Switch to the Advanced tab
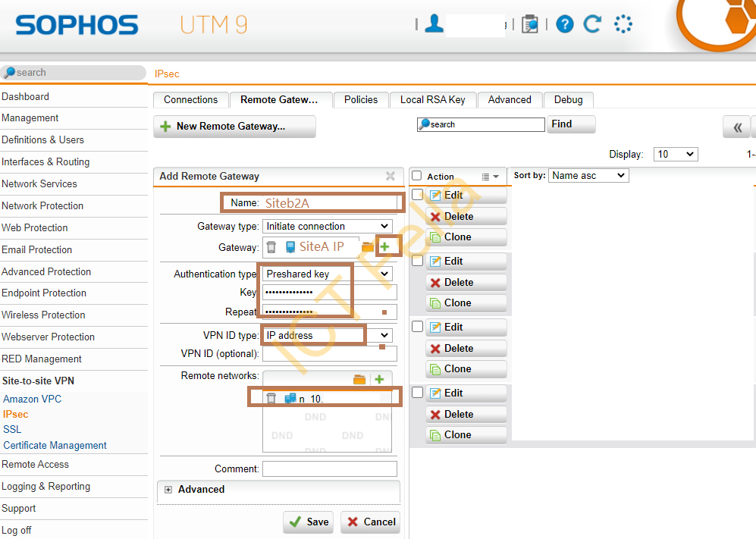The width and height of the screenshot is (756, 539). tap(510, 100)
